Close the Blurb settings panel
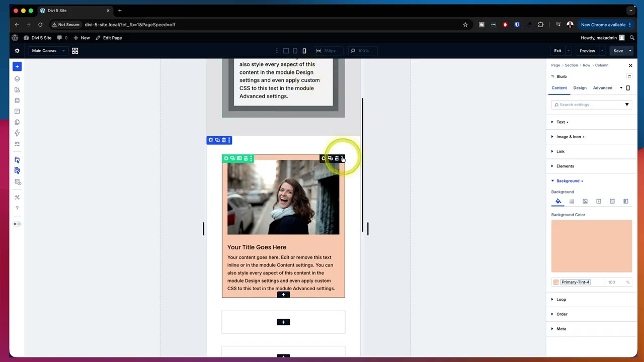The height and width of the screenshot is (362, 644). (x=630, y=65)
